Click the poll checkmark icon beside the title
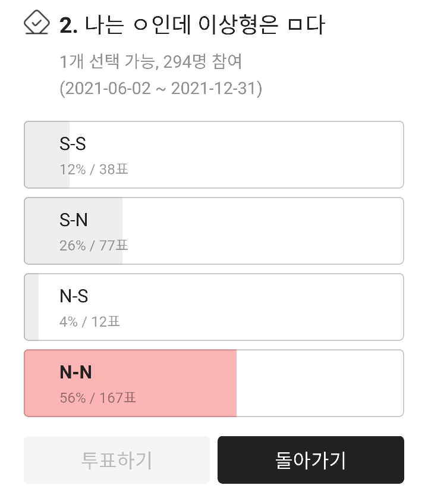The width and height of the screenshot is (428, 504). coord(36,23)
